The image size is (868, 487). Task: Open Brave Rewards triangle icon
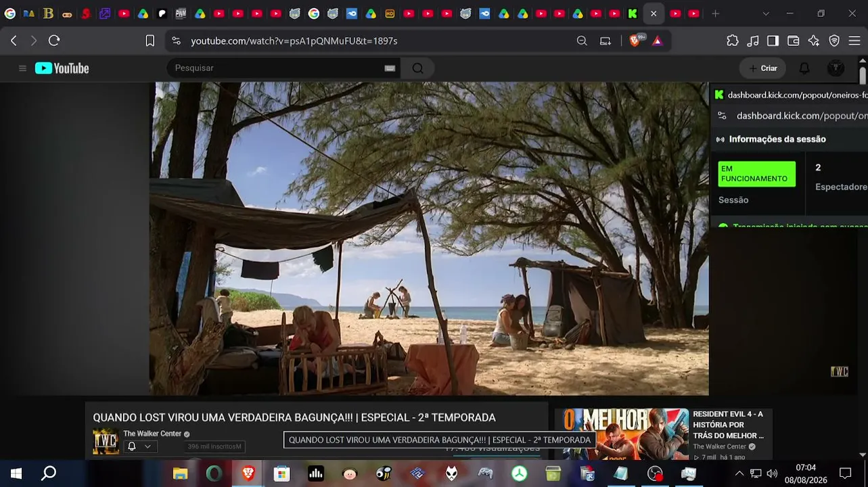click(657, 41)
